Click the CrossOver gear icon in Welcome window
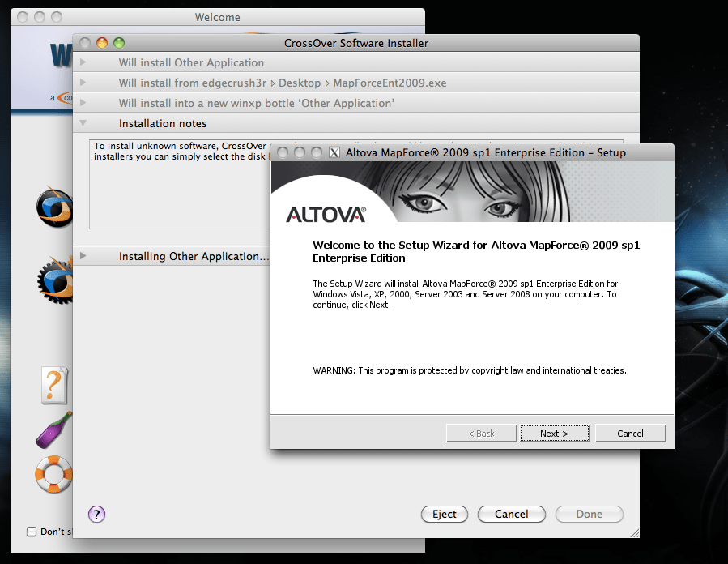728x564 pixels. [56, 280]
